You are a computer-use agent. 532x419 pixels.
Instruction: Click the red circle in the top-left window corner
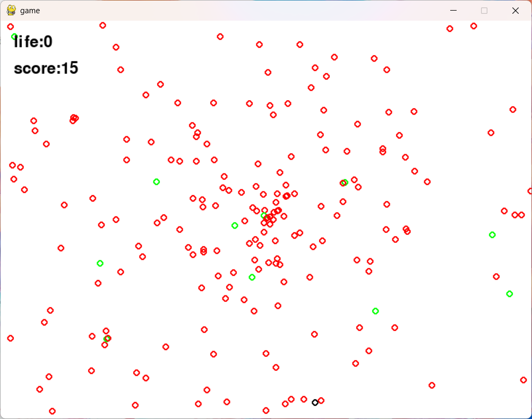pos(11,27)
